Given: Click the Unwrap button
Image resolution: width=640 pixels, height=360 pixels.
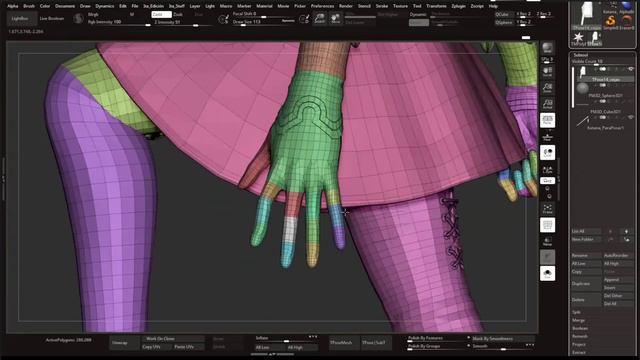Looking at the screenshot, I should click(124, 343).
